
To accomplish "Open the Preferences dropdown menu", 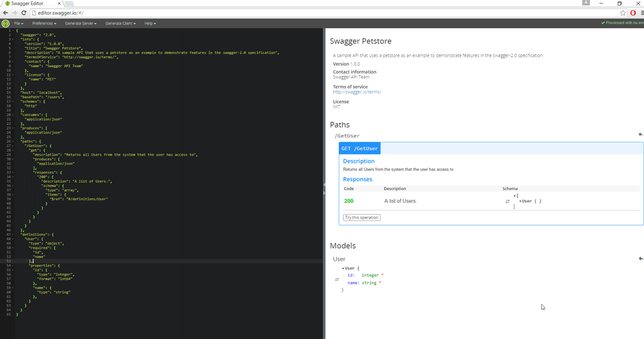I will 44,23.
